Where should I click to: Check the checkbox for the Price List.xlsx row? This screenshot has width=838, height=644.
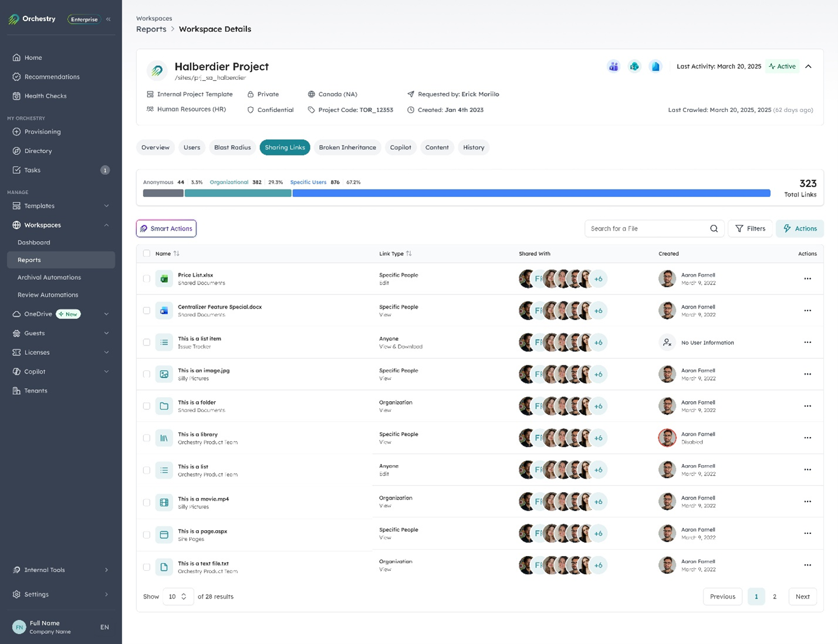point(146,279)
